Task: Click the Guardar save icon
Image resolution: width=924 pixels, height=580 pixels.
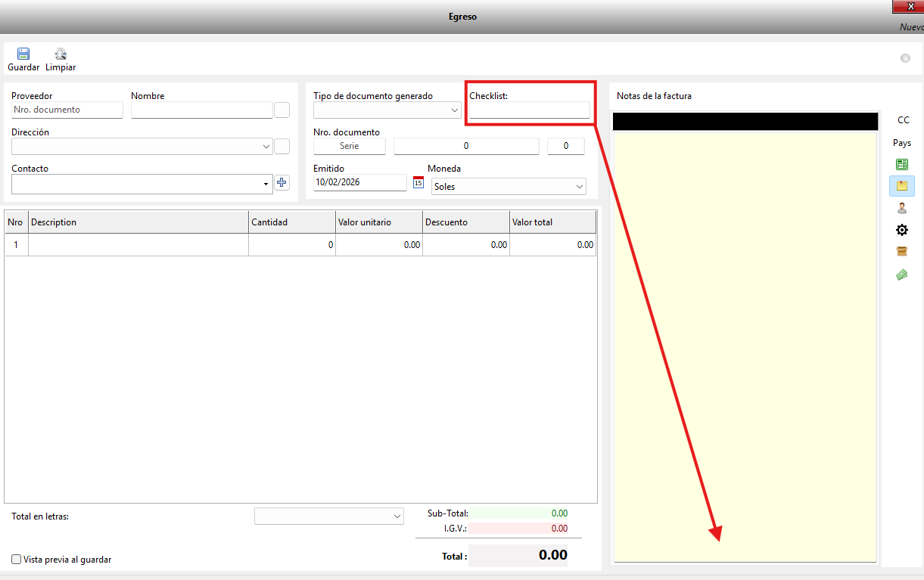Action: tap(23, 54)
